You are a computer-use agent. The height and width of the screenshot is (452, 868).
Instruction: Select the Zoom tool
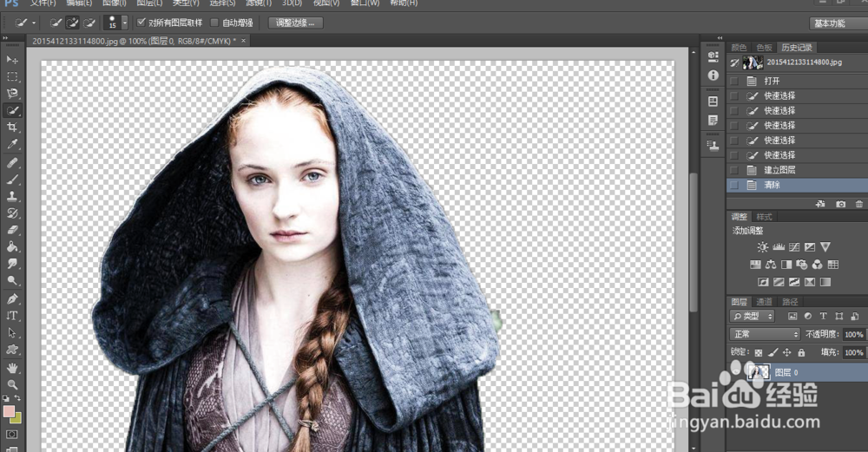[x=12, y=384]
